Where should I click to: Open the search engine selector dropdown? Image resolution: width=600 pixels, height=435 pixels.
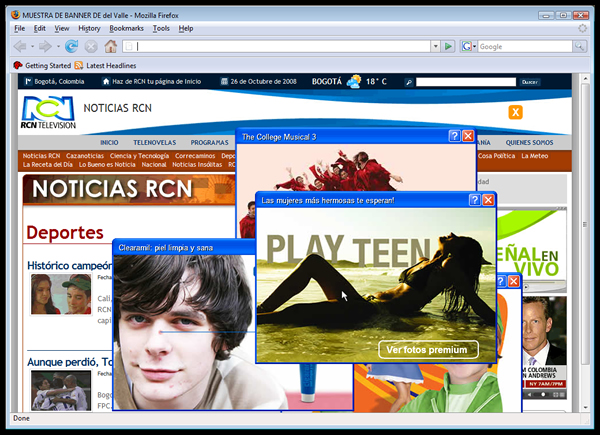tap(469, 46)
